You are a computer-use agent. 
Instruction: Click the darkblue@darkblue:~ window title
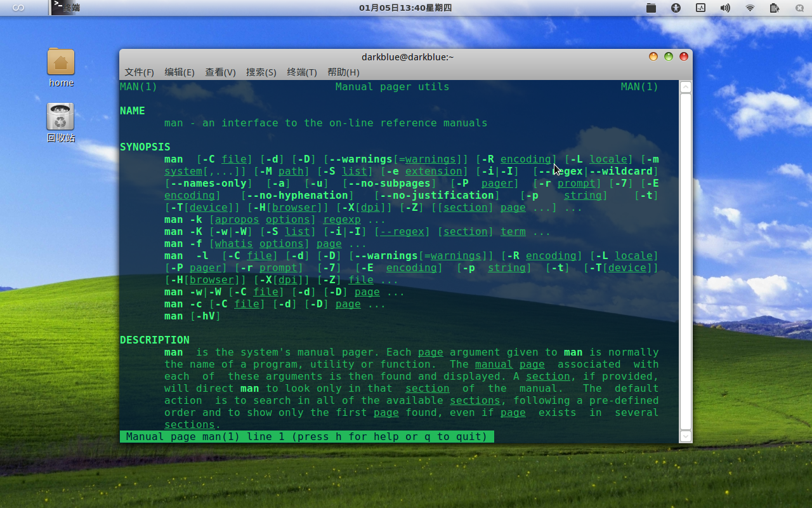[x=408, y=57]
